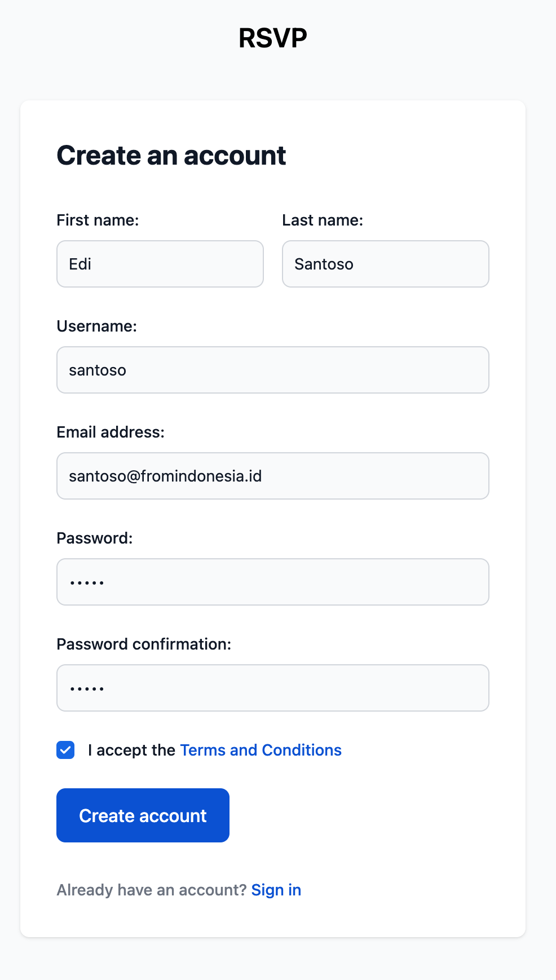Click the "Already have an account?" text
Viewport: 556px width, 980px height.
click(x=151, y=890)
